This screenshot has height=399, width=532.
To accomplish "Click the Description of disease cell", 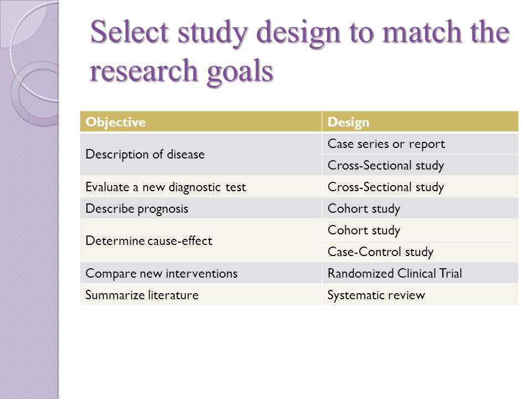I will coord(201,154).
